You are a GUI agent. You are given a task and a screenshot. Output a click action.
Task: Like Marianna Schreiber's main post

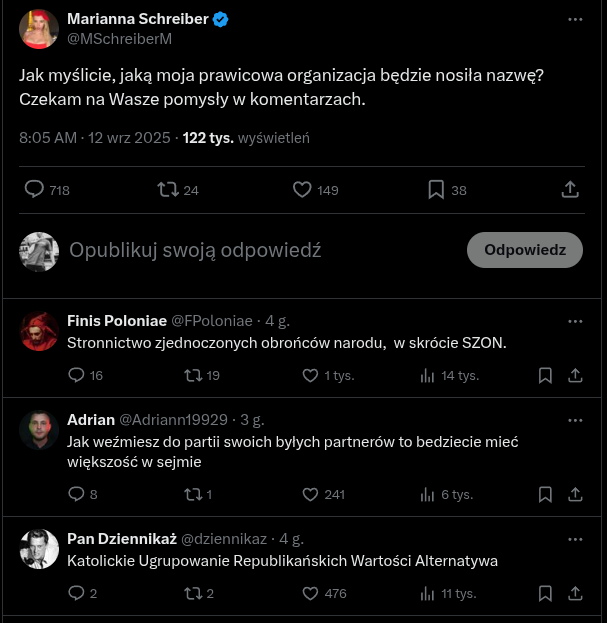coord(302,189)
